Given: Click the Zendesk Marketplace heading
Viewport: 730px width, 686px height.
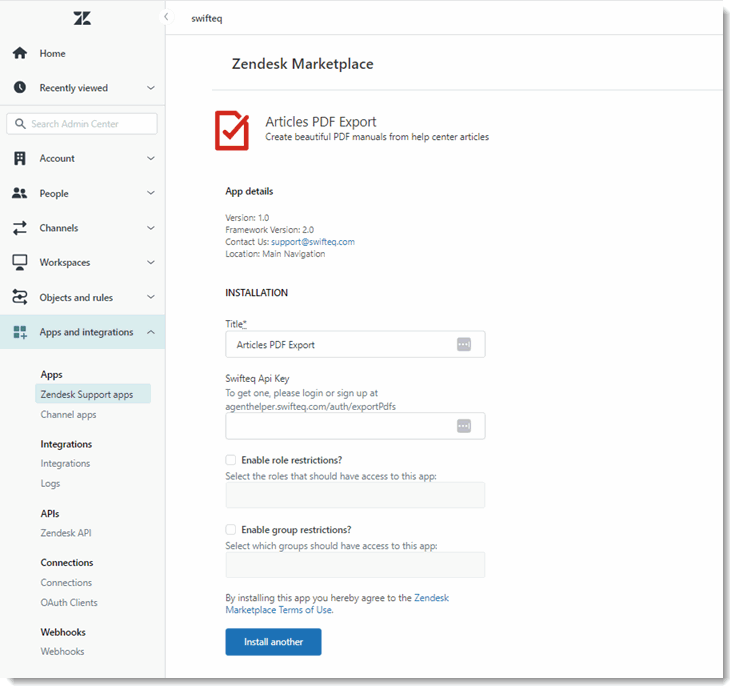Looking at the screenshot, I should coord(303,64).
